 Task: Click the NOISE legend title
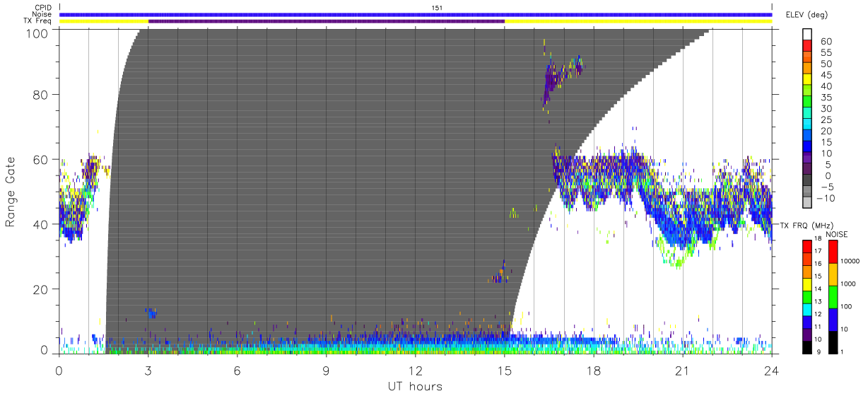(837, 234)
